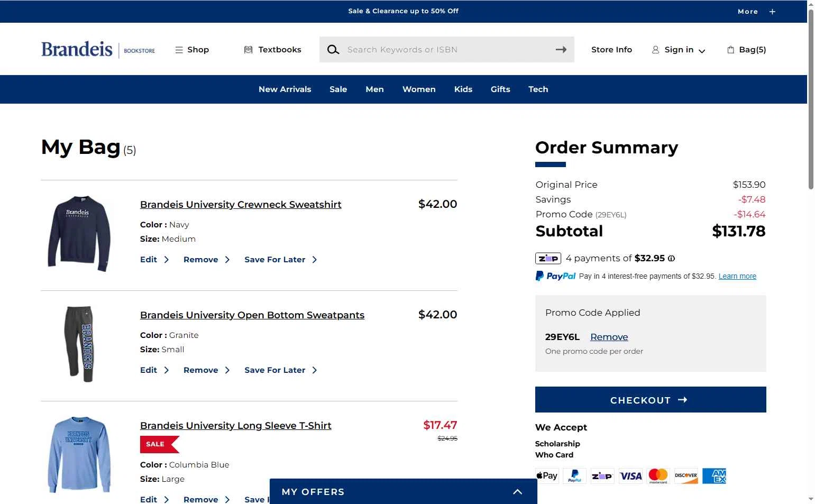This screenshot has height=504, width=815.
Task: Open Long Sleeve T-Shirt product thumbnail
Action: [x=79, y=455]
